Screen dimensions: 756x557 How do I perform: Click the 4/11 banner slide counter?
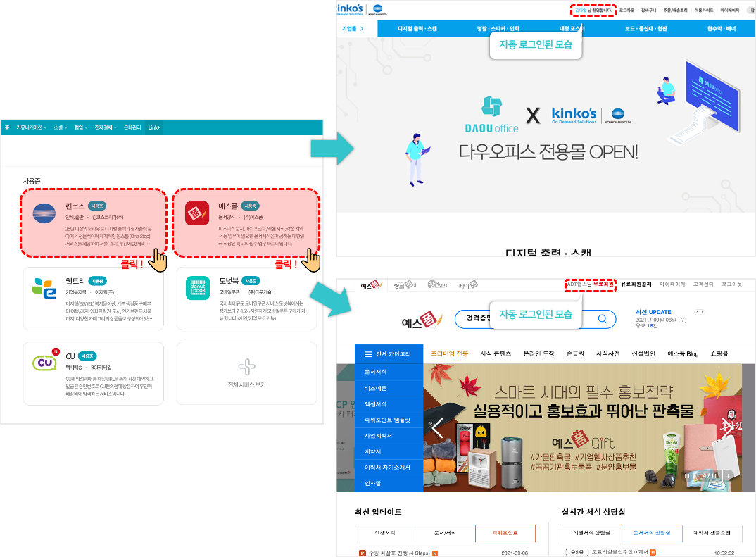click(710, 475)
